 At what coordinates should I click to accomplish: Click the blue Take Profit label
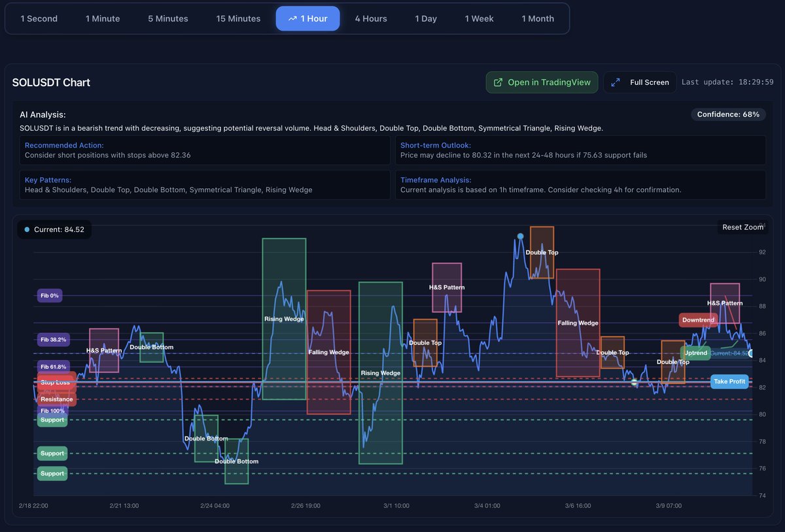(729, 381)
